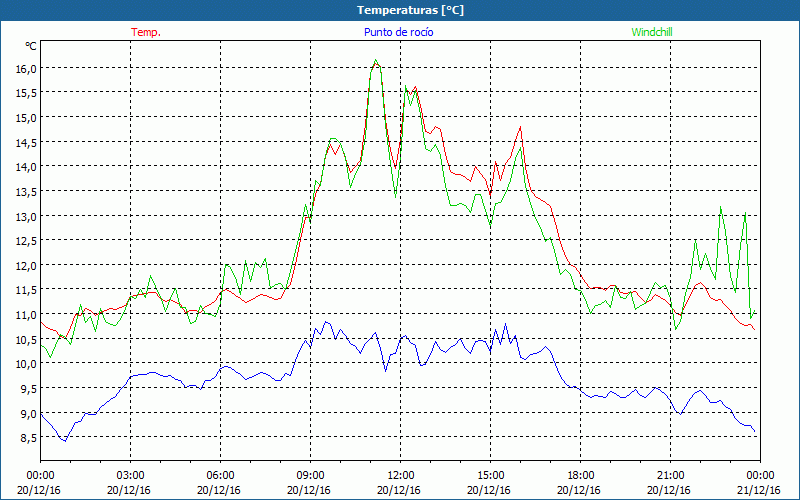Image resolution: width=800 pixels, height=500 pixels.
Task: Click the 12,0 y-axis value
Action: click(26, 266)
